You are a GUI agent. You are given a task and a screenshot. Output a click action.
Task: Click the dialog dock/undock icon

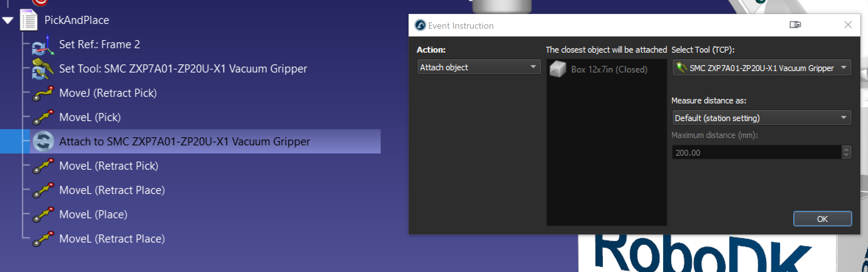coord(795,25)
